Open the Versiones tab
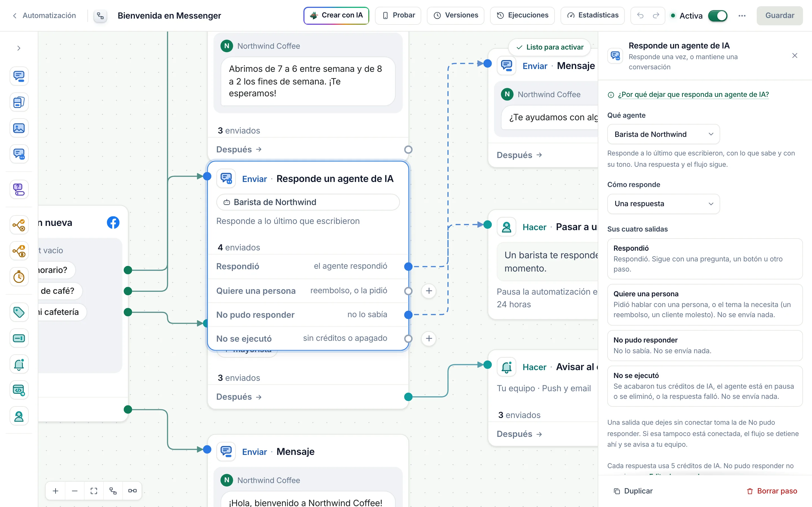The image size is (812, 507). pos(456,15)
